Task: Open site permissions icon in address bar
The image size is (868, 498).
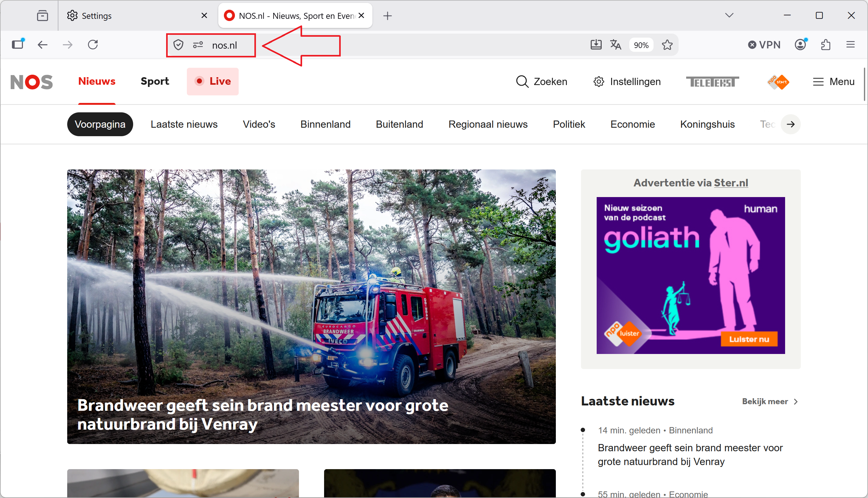Action: [x=198, y=45]
